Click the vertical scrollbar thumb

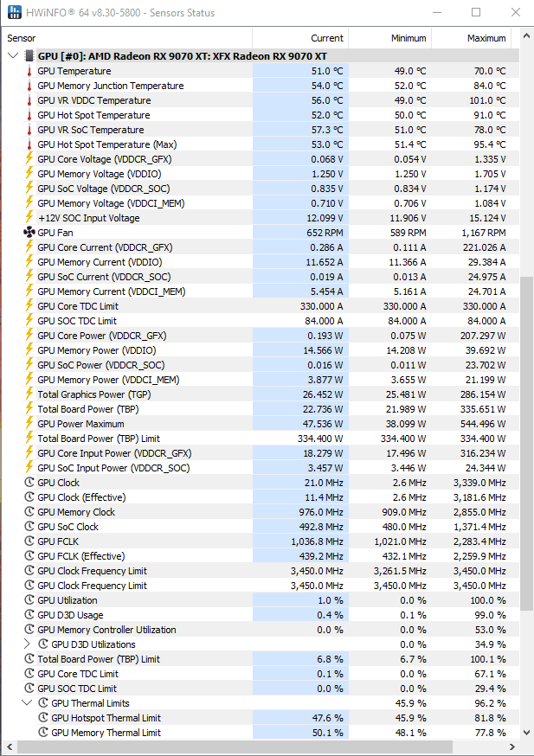[527, 443]
